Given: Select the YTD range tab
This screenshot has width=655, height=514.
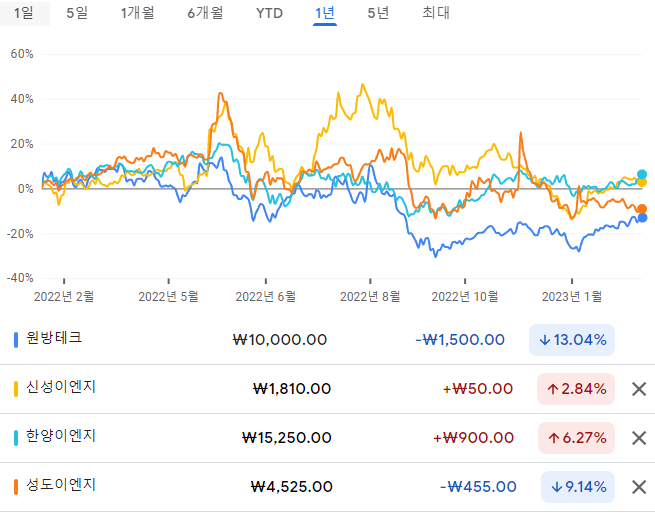Looking at the screenshot, I should pos(269,13).
